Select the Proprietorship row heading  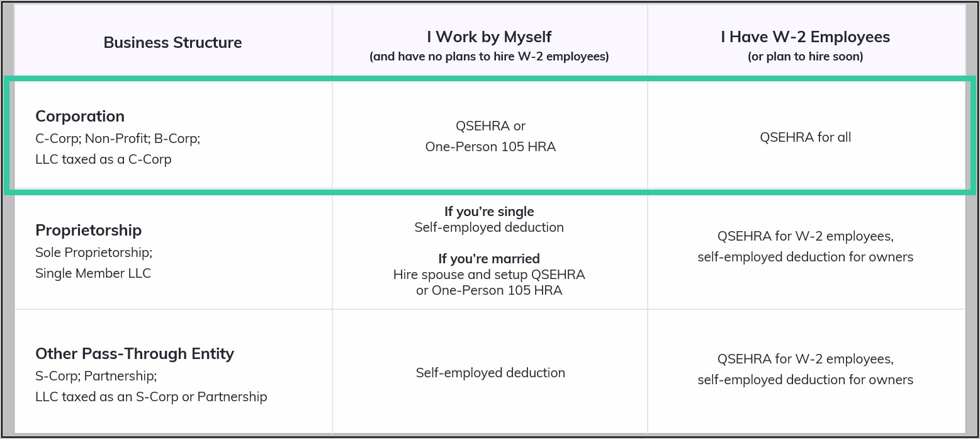(88, 230)
